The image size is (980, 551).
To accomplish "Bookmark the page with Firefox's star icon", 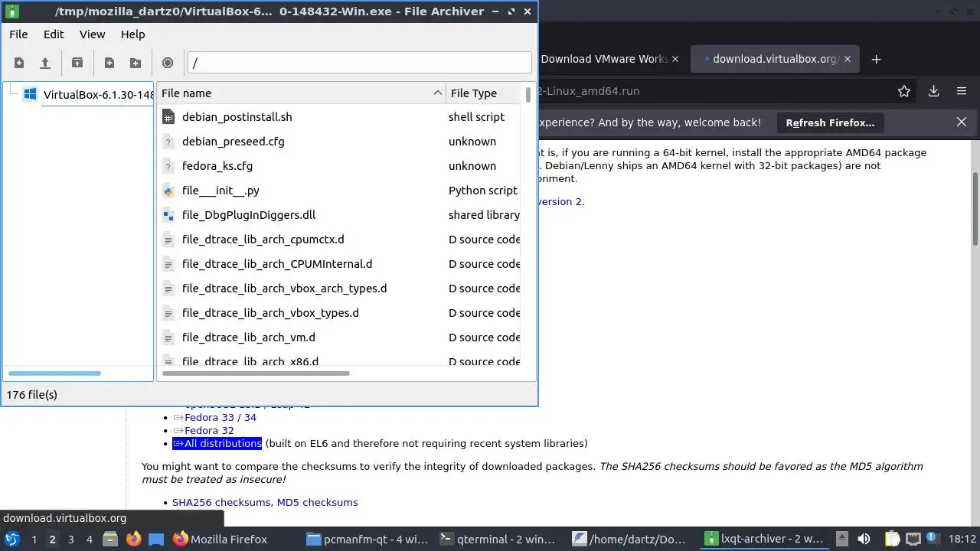I will coord(904,91).
